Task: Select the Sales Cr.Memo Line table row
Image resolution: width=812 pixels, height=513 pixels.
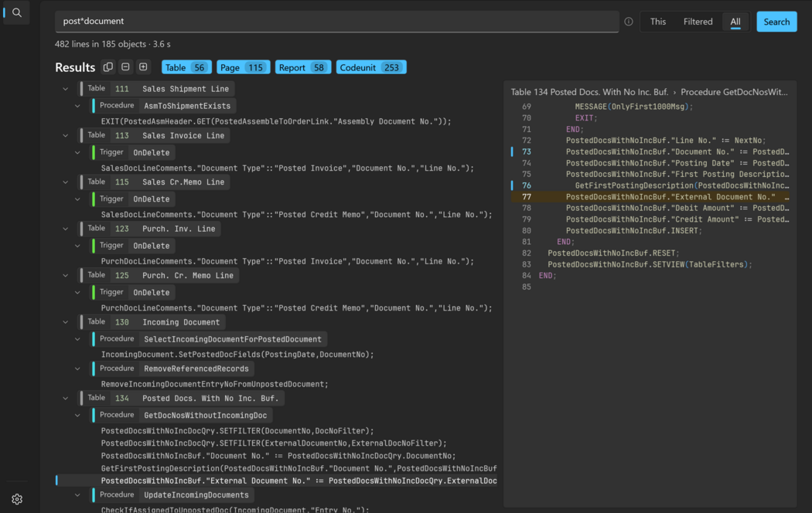Action: click(x=155, y=182)
